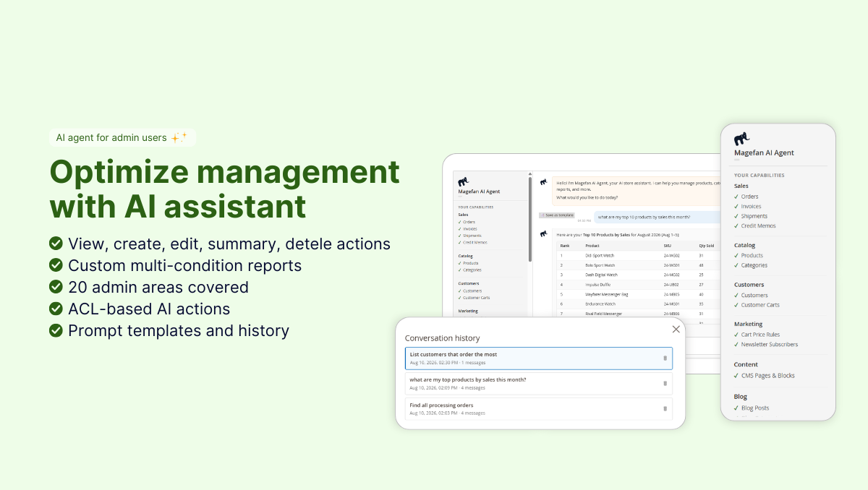Open the 'Find all processing orders' conversation
The image size is (868, 490).
[x=538, y=408]
